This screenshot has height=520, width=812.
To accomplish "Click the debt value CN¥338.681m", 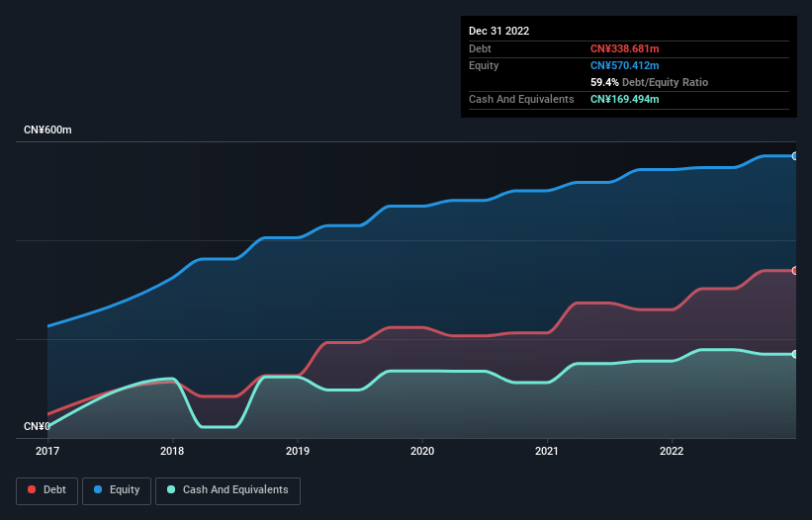I will point(624,48).
